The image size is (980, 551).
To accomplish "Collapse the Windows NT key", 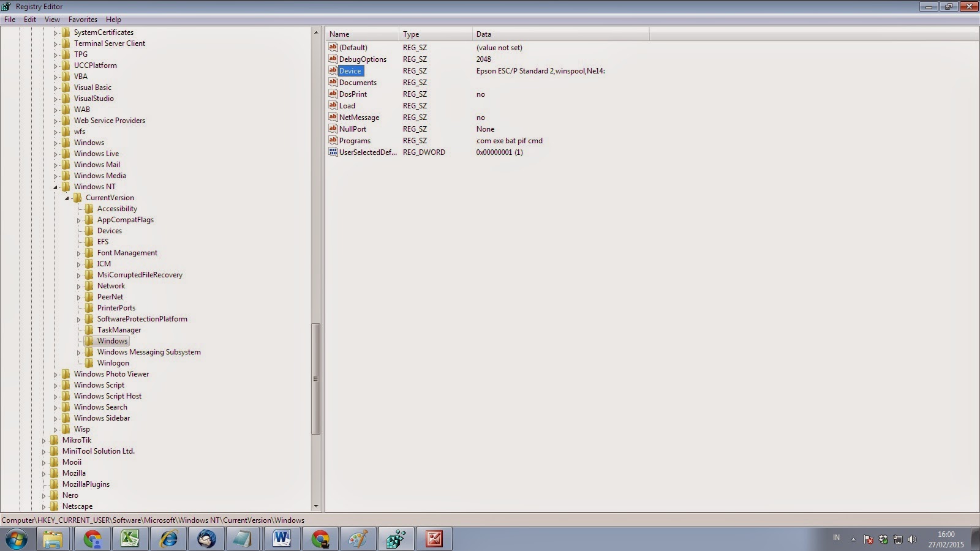I will coord(55,187).
